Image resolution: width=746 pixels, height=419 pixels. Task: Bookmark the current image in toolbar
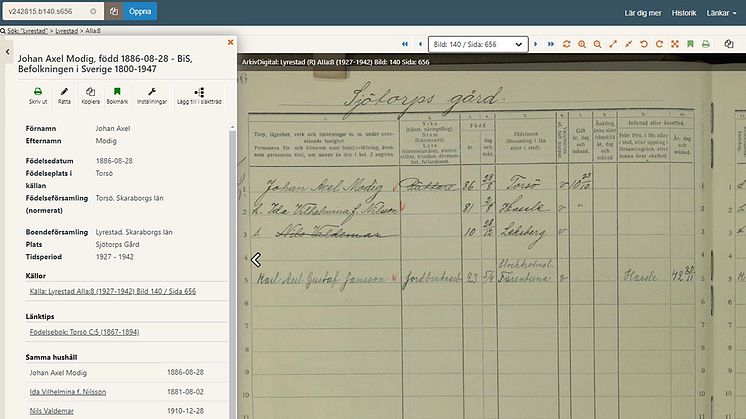[x=690, y=44]
